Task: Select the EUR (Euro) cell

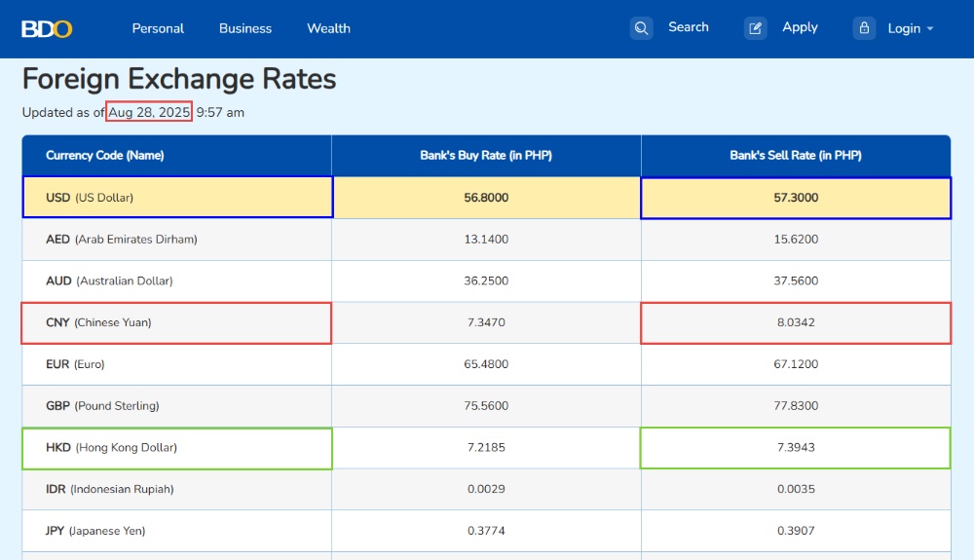Action: pos(177,364)
